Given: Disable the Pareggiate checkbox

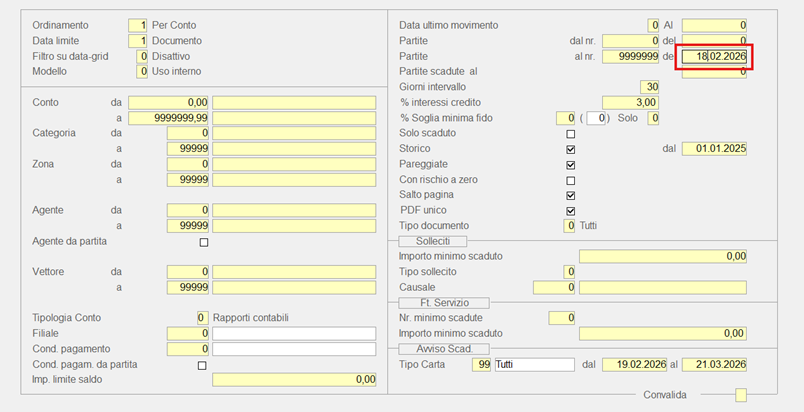Looking at the screenshot, I should point(571,164).
